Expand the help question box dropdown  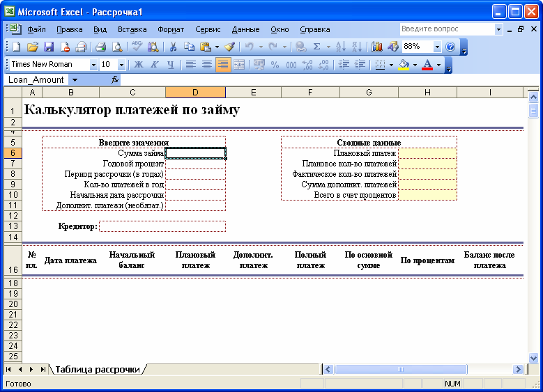point(498,29)
